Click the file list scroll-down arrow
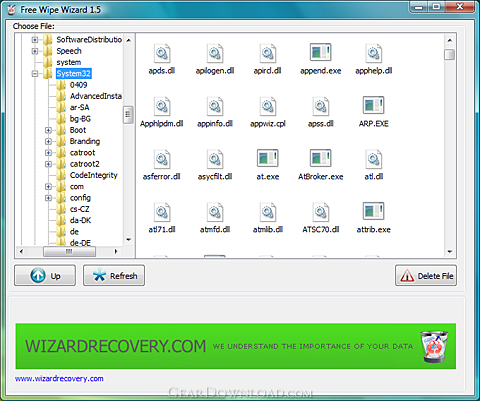The image size is (480, 401). click(x=450, y=252)
